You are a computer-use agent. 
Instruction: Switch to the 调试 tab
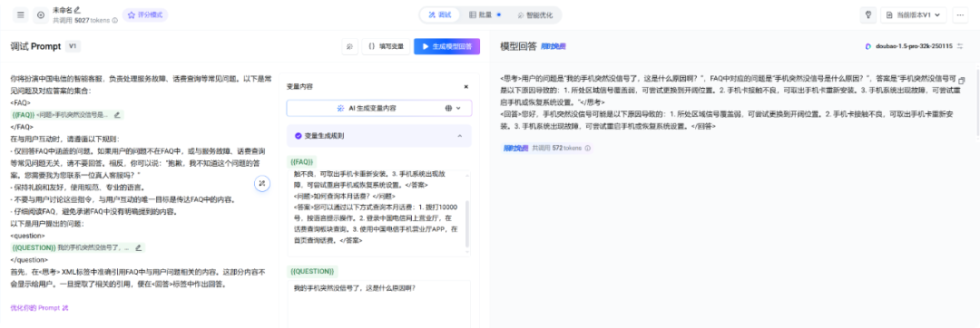point(440,14)
